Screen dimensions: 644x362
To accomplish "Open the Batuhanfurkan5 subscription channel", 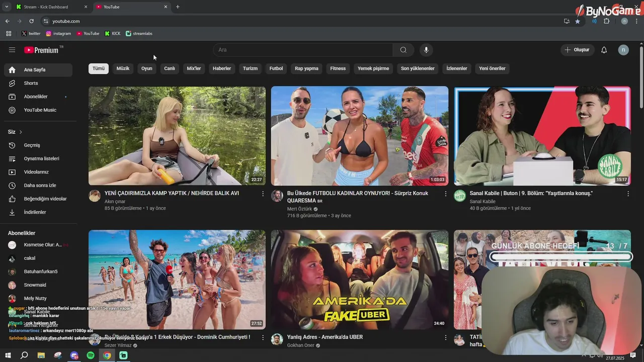I will pyautogui.click(x=38, y=271).
